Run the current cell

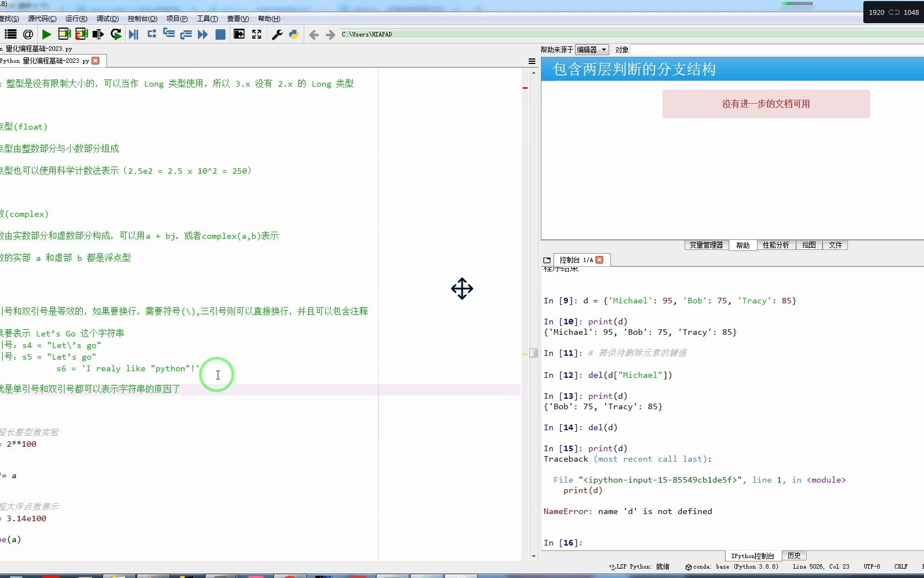(64, 34)
